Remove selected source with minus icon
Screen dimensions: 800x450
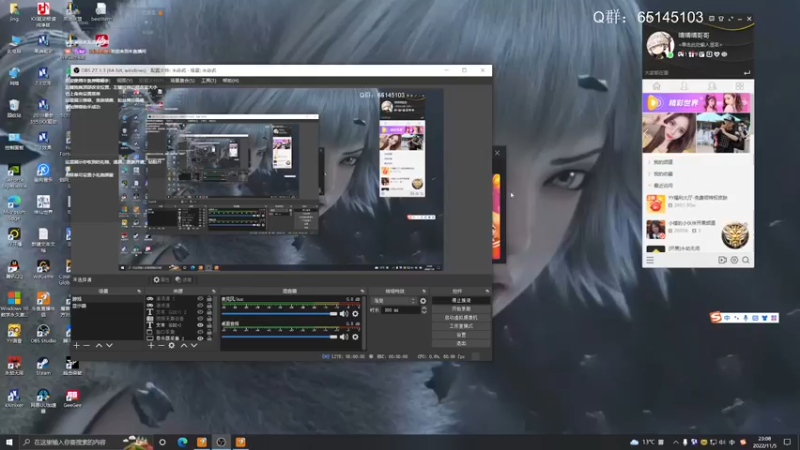click(x=161, y=345)
